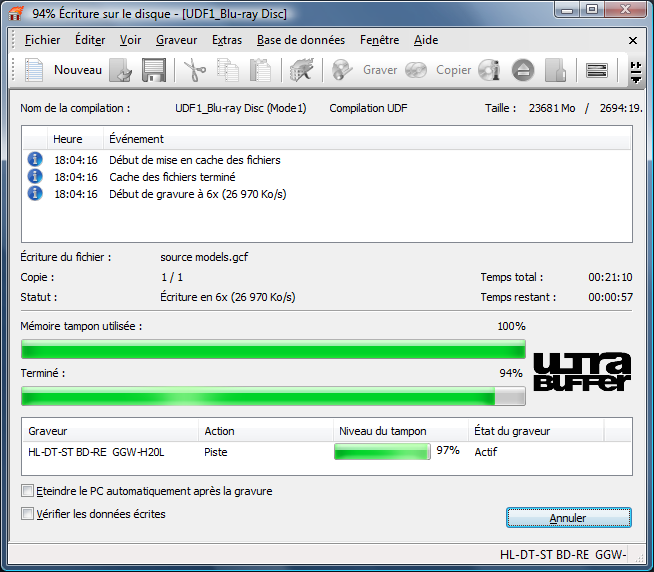
Task: Enable automatic PC shutdown after burning
Action: (27, 491)
